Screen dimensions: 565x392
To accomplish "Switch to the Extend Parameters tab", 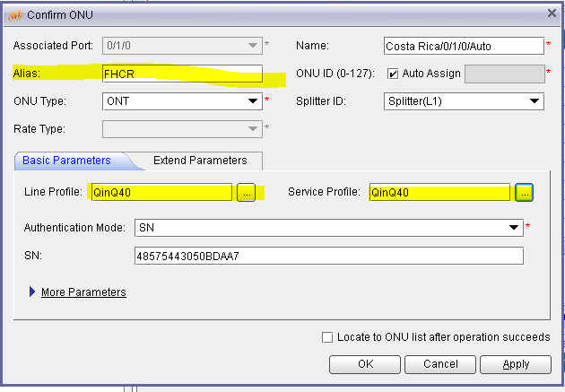I will [199, 161].
